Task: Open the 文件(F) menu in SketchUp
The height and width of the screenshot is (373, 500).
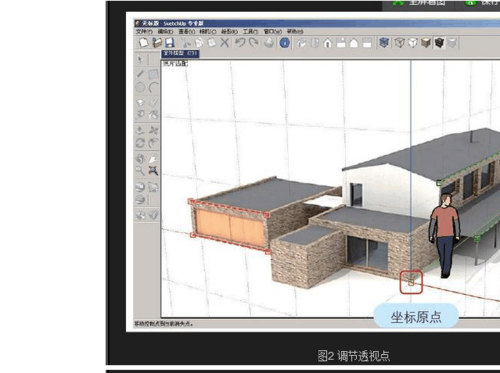Action: [x=144, y=31]
